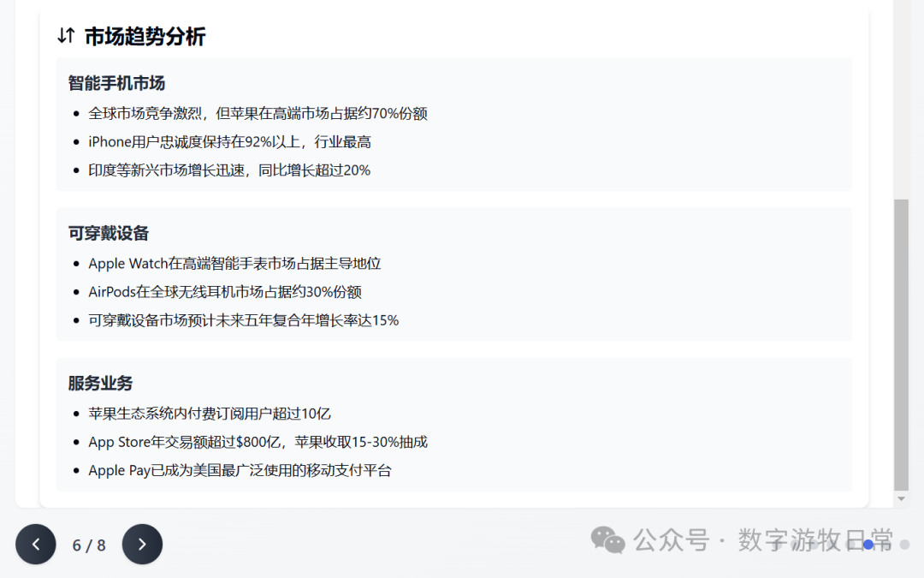The image size is (924, 578).
Task: Click the up-down arrows icon beside 市场趋势分析
Action: (66, 36)
